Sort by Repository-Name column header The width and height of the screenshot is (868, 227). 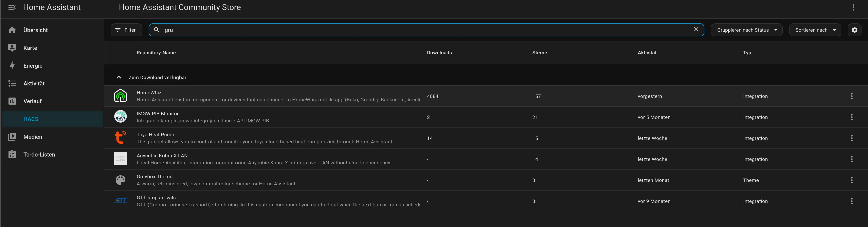tap(156, 53)
